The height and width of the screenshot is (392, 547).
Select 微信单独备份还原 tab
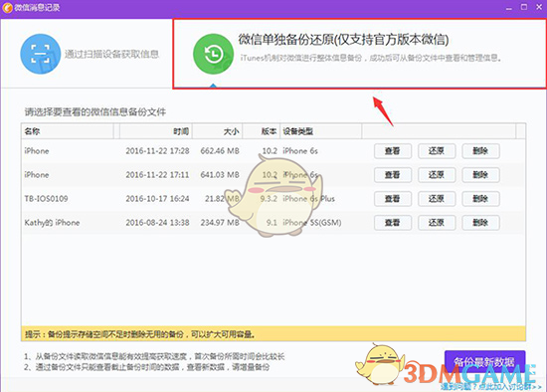coord(359,54)
